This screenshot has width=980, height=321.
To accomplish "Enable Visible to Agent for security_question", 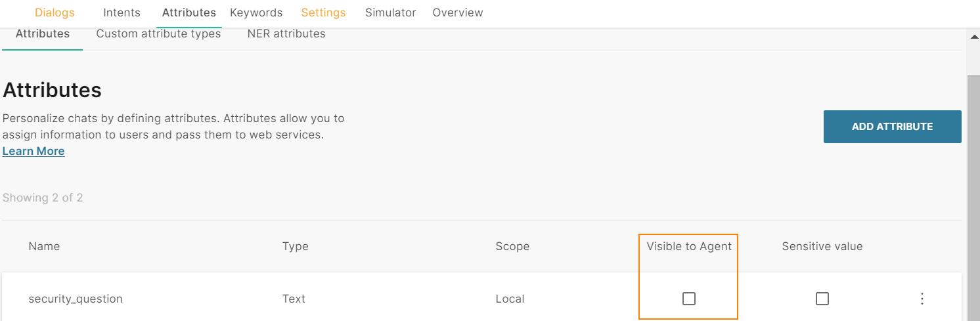I will pyautogui.click(x=688, y=299).
